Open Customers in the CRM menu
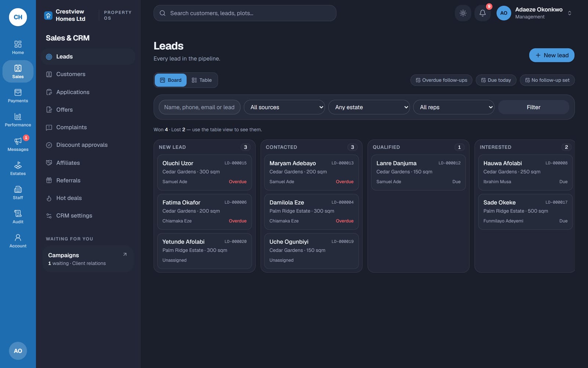 click(88, 74)
